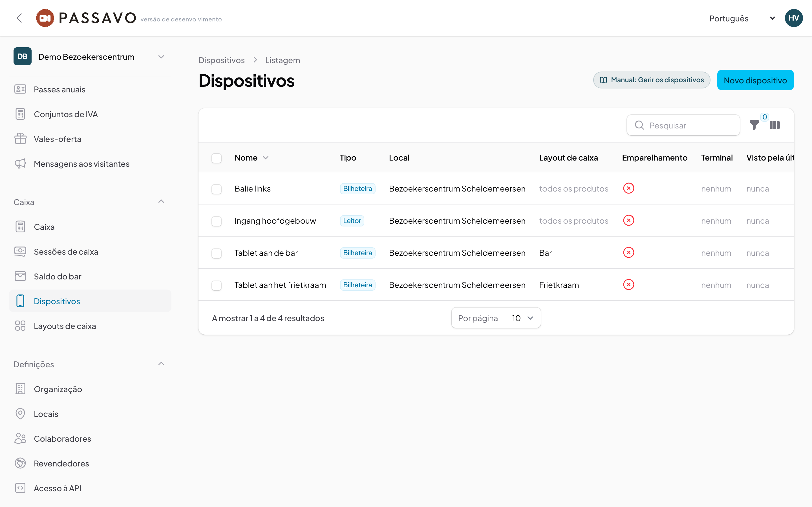Click the Novo dispositivo button
Image resolution: width=812 pixels, height=507 pixels.
[x=755, y=80]
